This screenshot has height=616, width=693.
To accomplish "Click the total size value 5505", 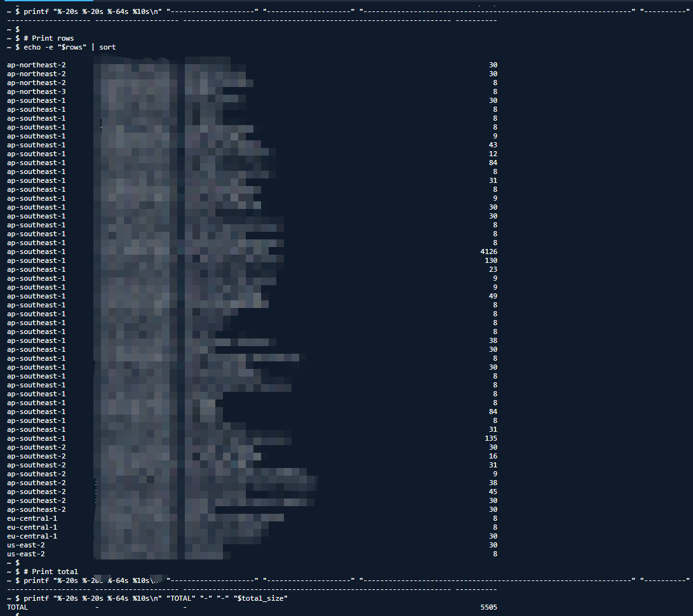I will tap(490, 606).
